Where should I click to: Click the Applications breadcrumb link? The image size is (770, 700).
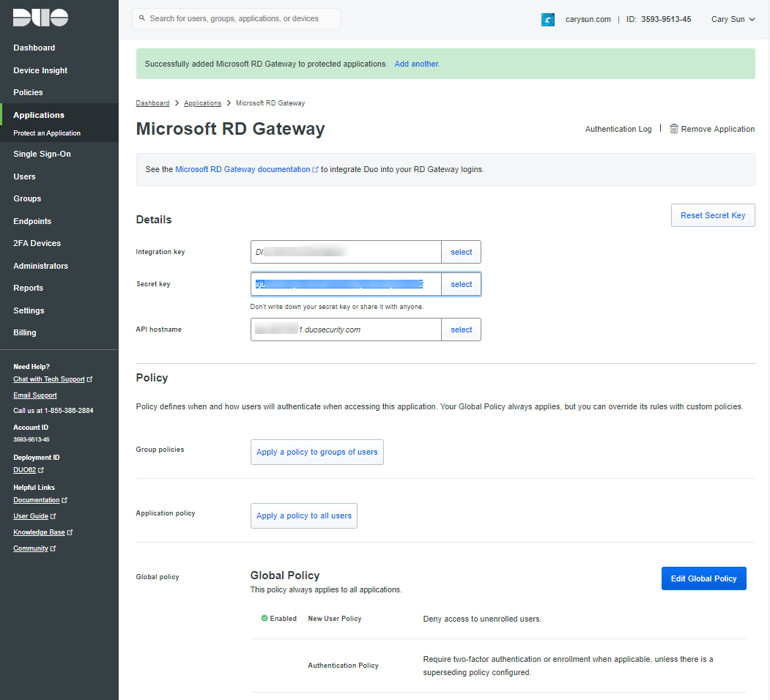pos(202,103)
